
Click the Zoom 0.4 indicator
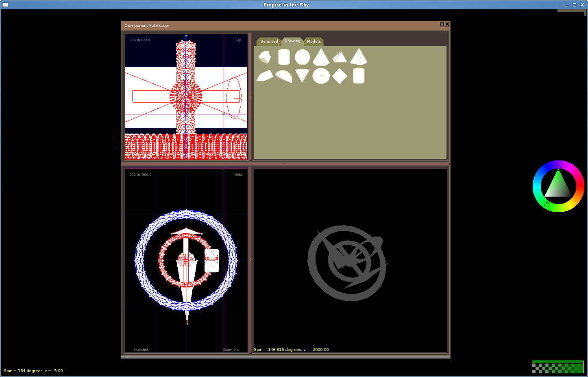tap(231, 350)
